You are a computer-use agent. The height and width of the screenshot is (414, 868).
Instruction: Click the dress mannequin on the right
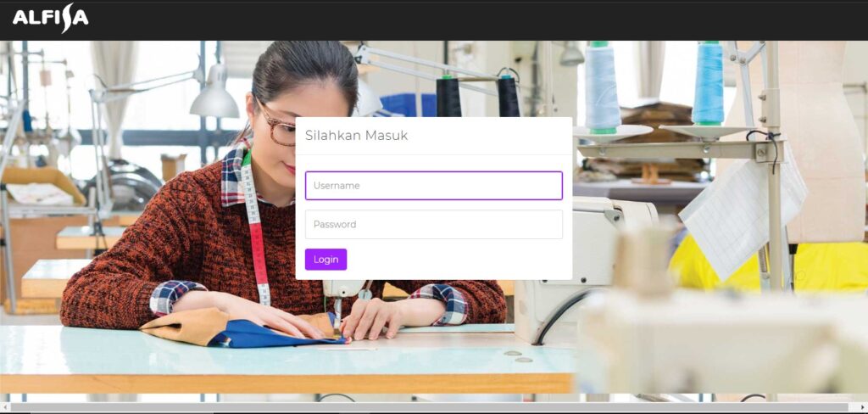pos(814,138)
